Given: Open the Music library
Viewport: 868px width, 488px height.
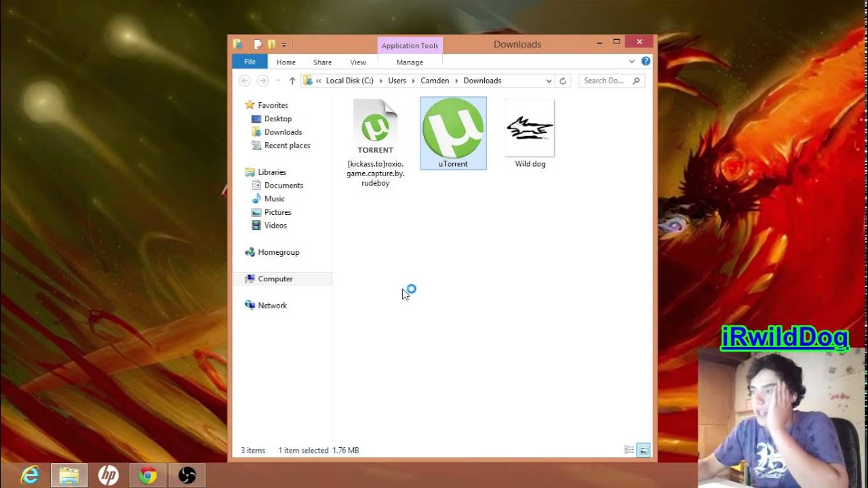Looking at the screenshot, I should [274, 199].
